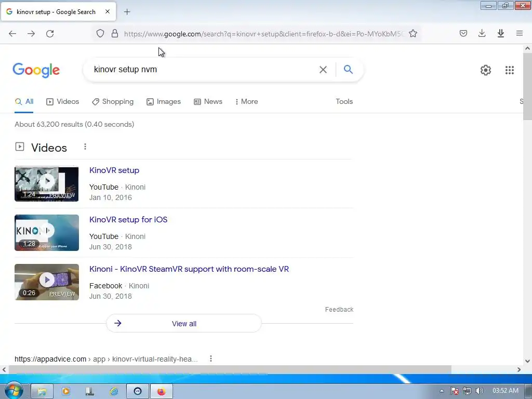Switch to the Videos results tab
This screenshot has width=532, height=399.
tap(63, 101)
